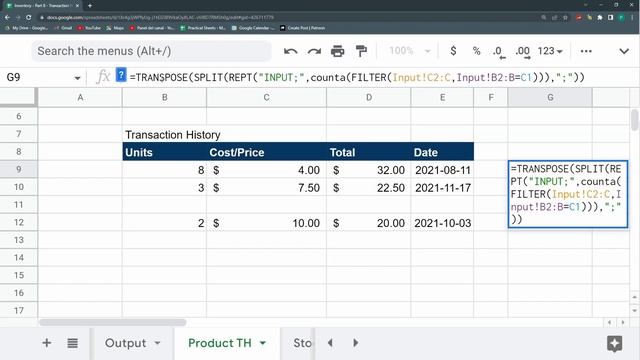Open browser Extensions puzzle icon
This screenshot has width=640, height=360.
[x=600, y=17]
